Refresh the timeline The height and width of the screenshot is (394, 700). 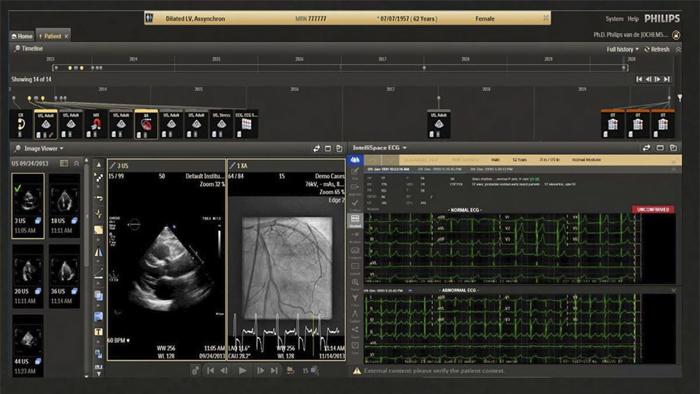657,49
